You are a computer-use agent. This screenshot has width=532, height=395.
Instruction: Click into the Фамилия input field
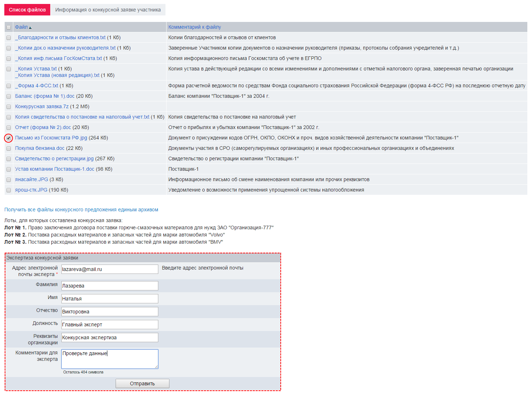click(109, 286)
